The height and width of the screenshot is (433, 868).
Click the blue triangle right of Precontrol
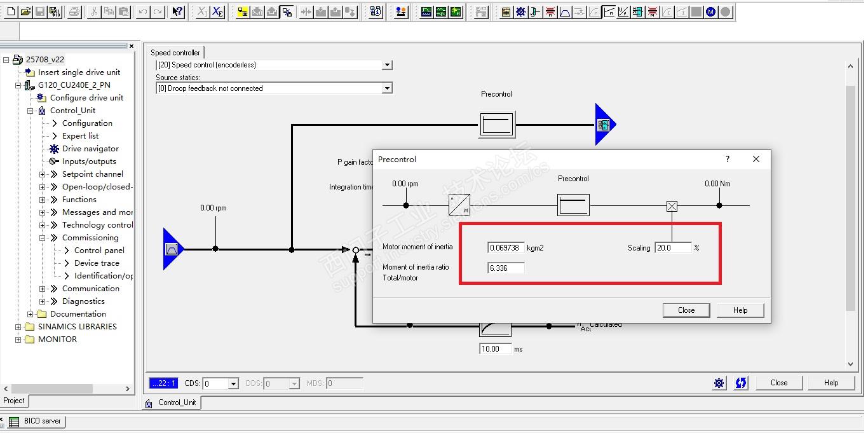point(604,125)
